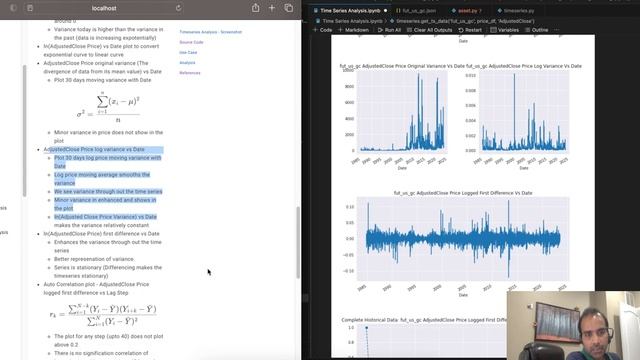Click the autocorrelation r_k formula

(103, 315)
